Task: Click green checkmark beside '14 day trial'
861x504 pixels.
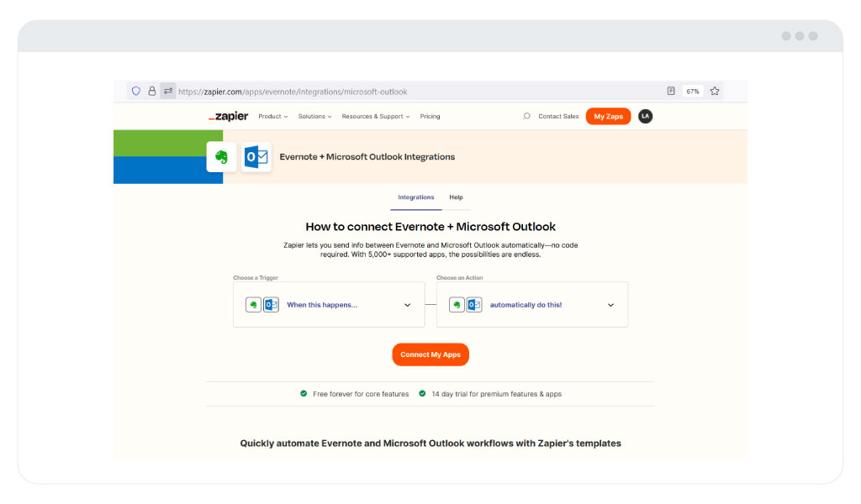Action: [422, 394]
